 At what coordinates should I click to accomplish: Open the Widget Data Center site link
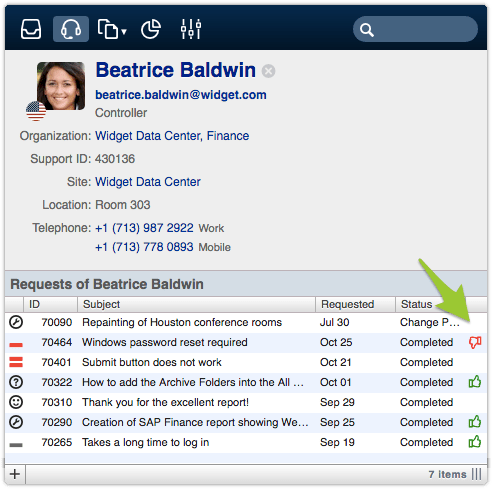[x=148, y=182]
